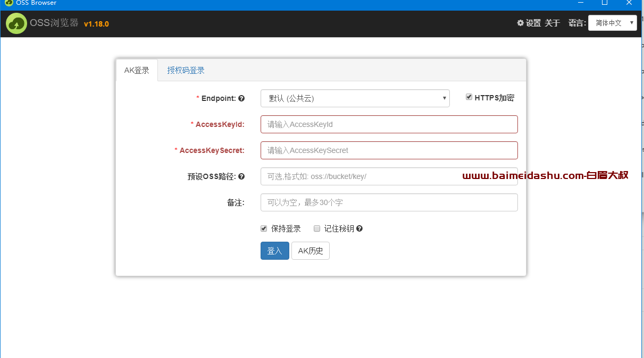The width and height of the screenshot is (644, 358).
Task: Click the AccessKeySecret input field
Action: coord(389,150)
